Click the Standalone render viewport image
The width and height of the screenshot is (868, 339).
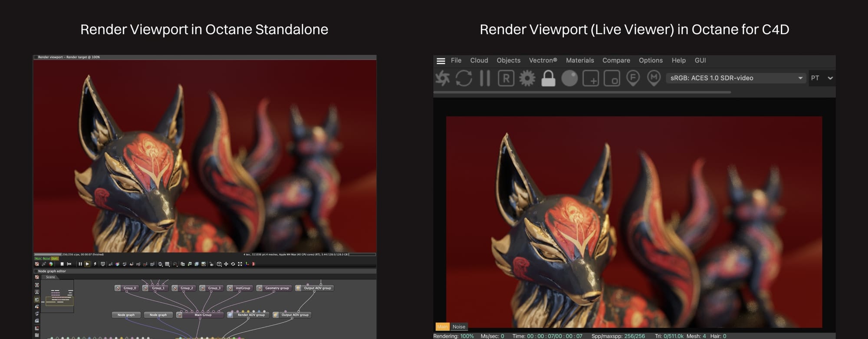coord(205,156)
